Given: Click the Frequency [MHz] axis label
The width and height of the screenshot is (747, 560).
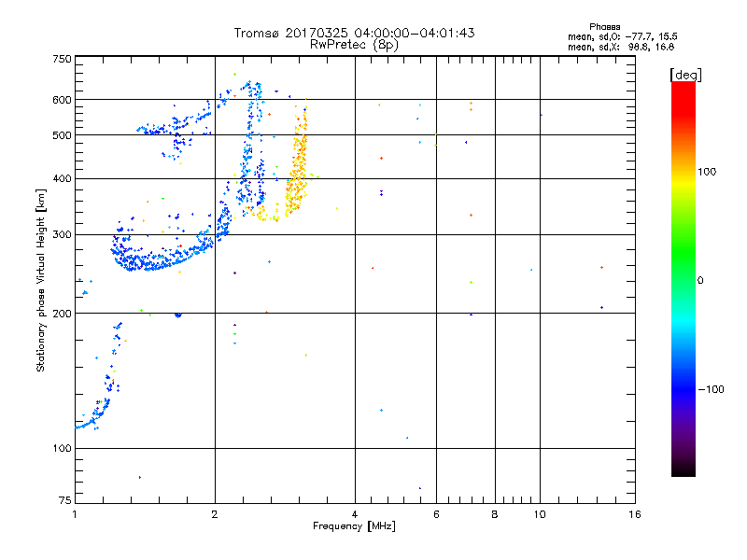Looking at the screenshot, I should pyautogui.click(x=354, y=527).
